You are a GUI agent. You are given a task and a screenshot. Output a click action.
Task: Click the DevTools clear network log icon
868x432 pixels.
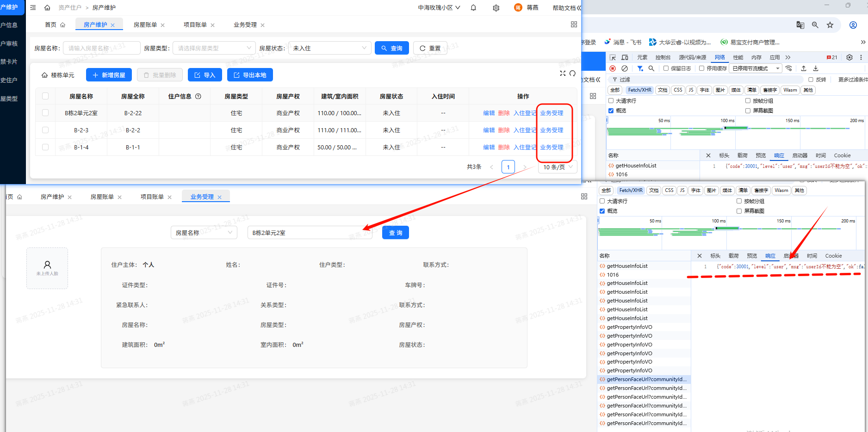(625, 68)
